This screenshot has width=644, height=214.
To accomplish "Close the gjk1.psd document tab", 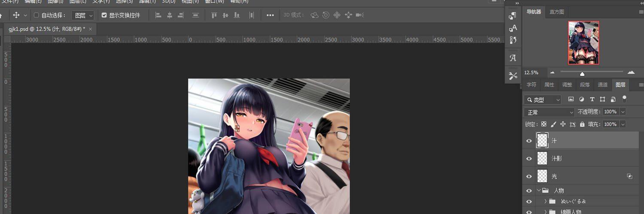I will [x=91, y=29].
